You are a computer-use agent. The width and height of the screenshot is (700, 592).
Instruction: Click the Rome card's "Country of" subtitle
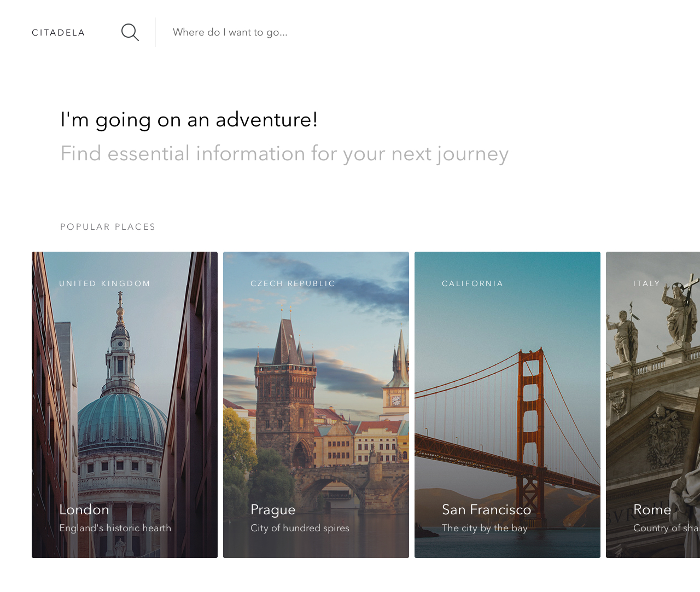click(666, 528)
